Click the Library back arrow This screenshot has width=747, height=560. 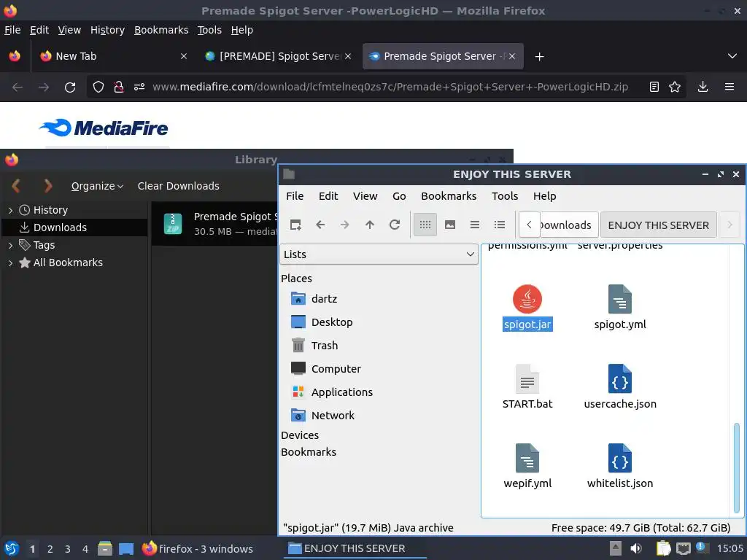coord(16,186)
